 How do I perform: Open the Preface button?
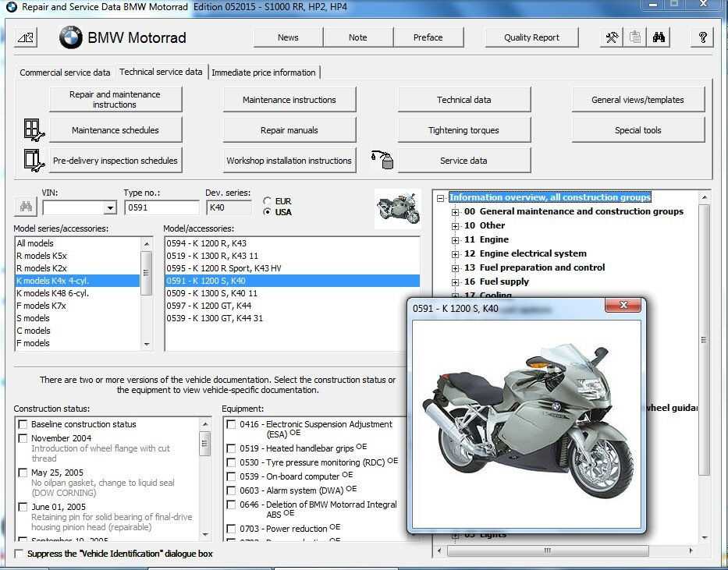coord(428,37)
